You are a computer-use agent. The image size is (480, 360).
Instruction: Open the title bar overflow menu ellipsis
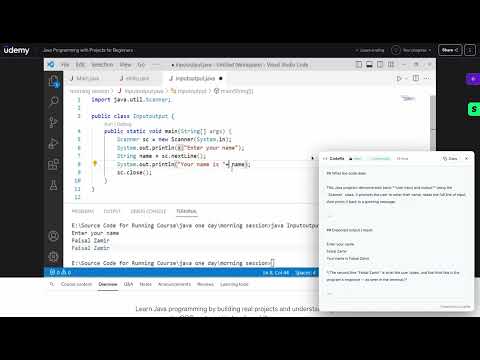coord(156,65)
